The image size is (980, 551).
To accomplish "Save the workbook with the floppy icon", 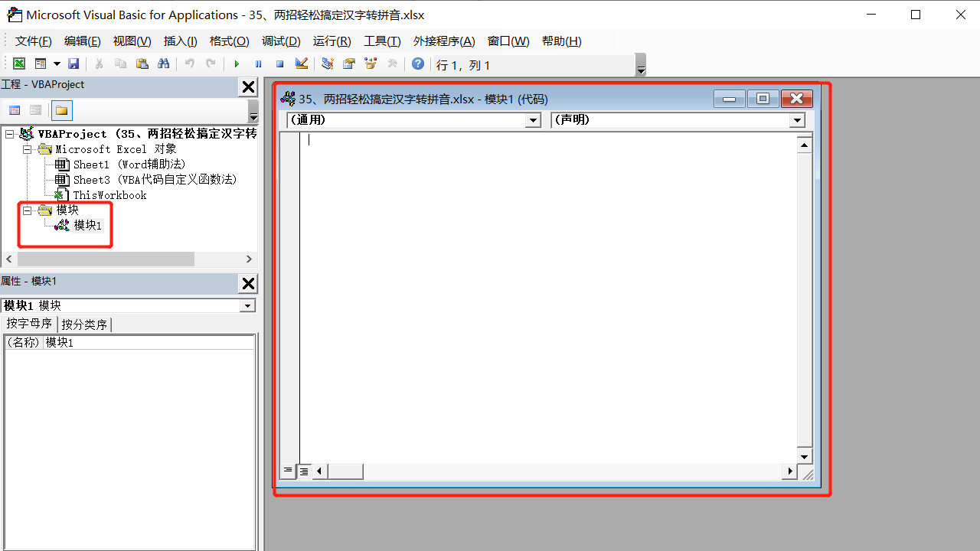I will point(73,64).
